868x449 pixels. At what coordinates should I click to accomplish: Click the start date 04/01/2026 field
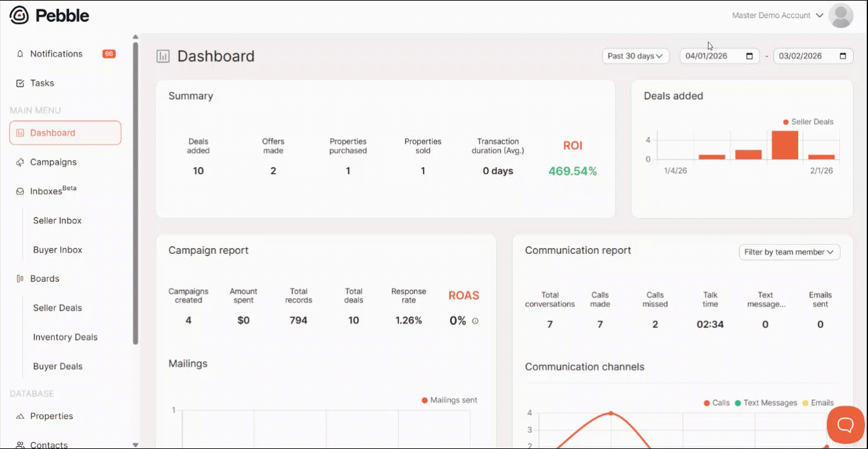pyautogui.click(x=720, y=56)
